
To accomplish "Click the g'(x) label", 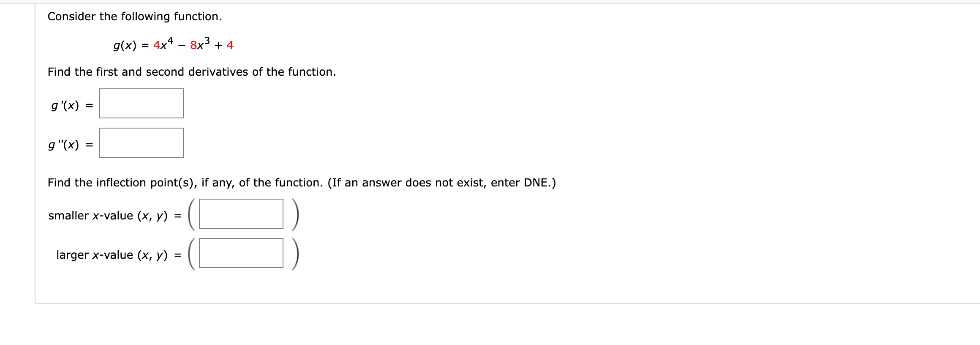I will [x=65, y=104].
